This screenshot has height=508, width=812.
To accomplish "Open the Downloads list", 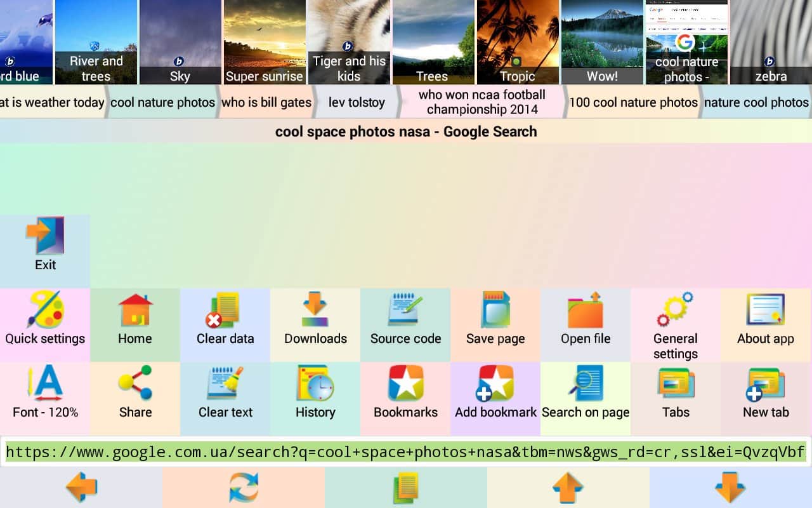I will coord(315,311).
